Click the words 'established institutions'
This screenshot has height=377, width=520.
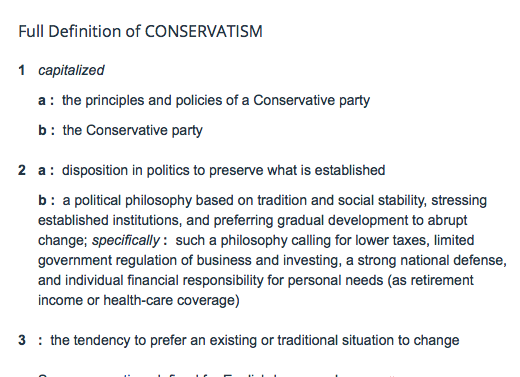coord(110,220)
